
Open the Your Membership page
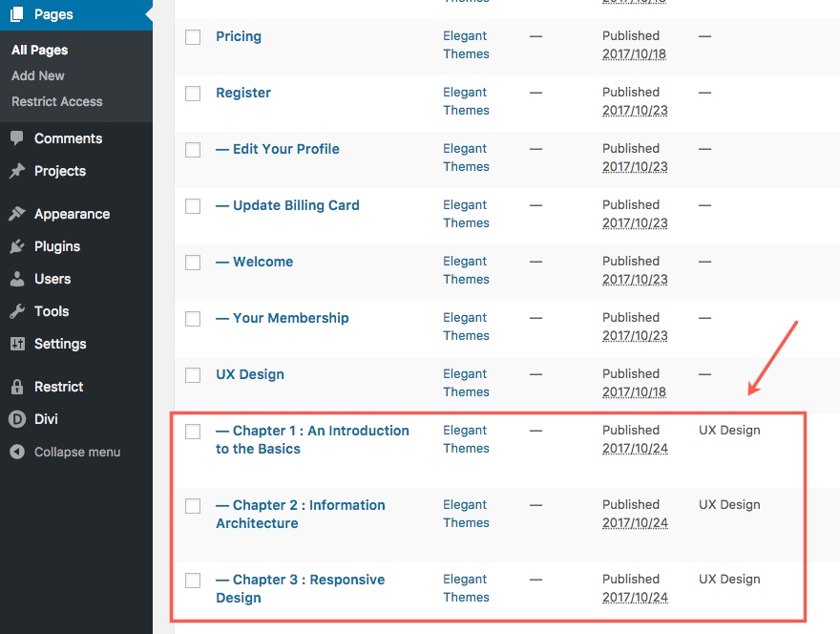coord(283,318)
